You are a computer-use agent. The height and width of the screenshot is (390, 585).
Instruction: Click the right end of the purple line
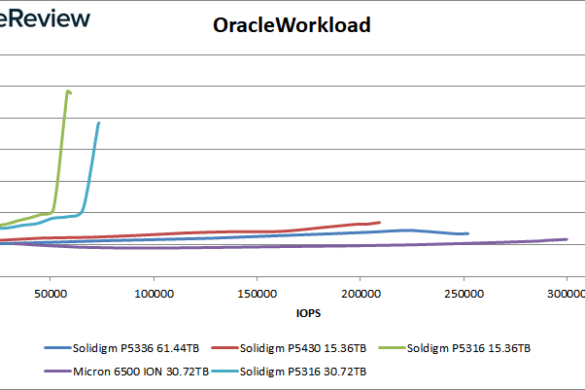pos(566,239)
